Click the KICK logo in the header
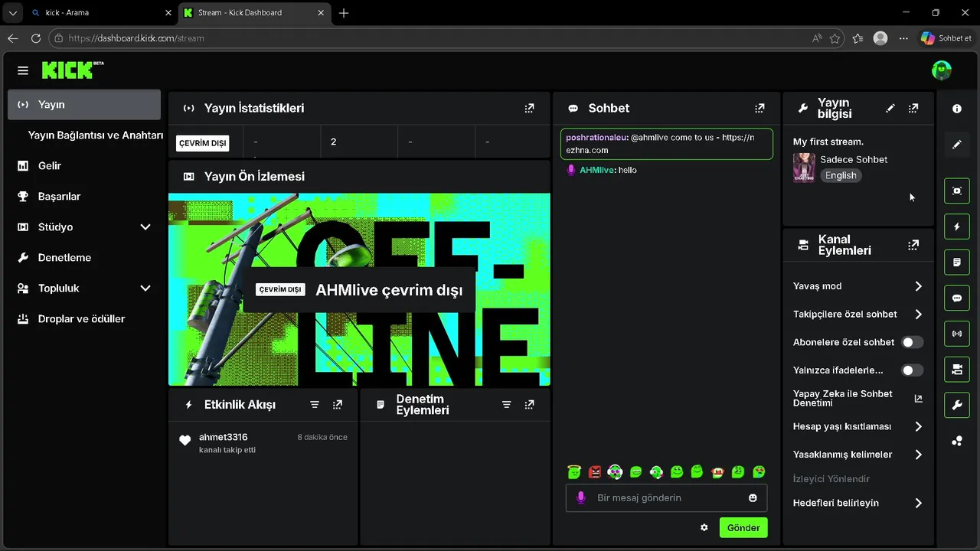Image resolution: width=980 pixels, height=551 pixels. [x=73, y=70]
